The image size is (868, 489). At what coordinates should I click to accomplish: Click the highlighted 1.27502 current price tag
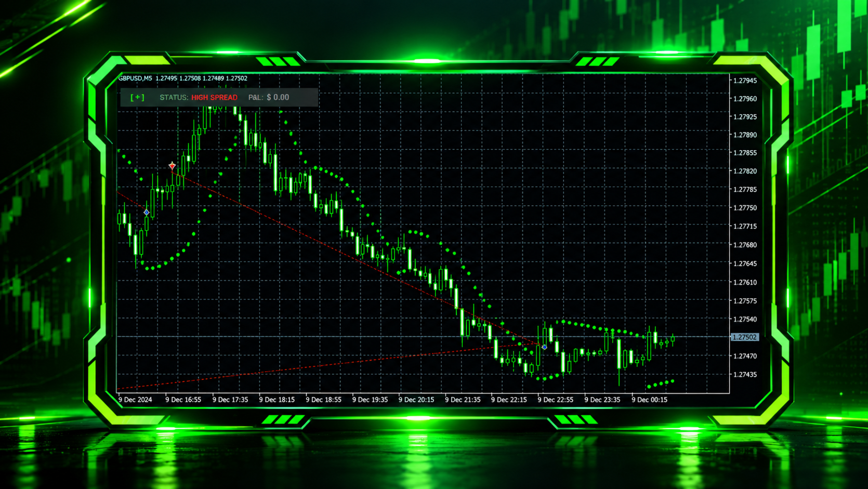pyautogui.click(x=744, y=337)
